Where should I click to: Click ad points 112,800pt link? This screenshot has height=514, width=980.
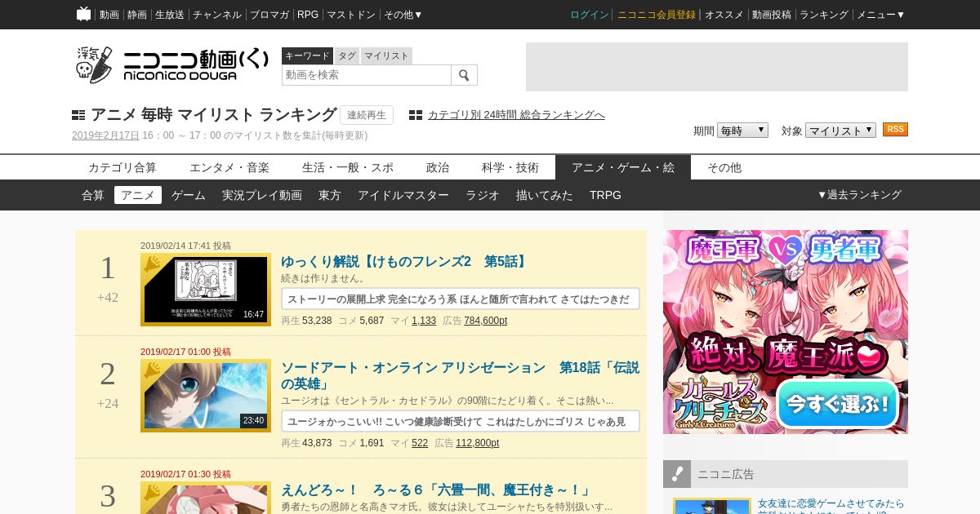[x=478, y=443]
